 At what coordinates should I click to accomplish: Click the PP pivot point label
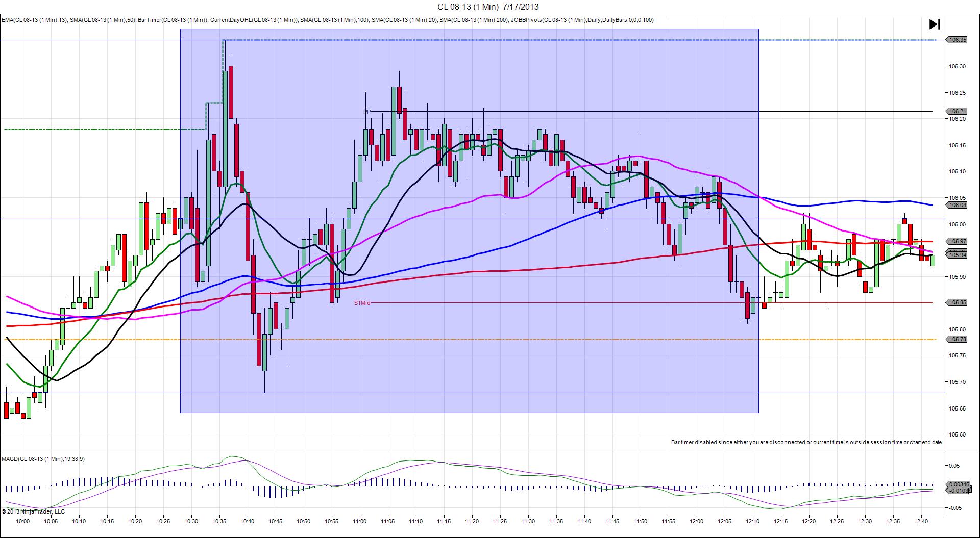coord(367,111)
